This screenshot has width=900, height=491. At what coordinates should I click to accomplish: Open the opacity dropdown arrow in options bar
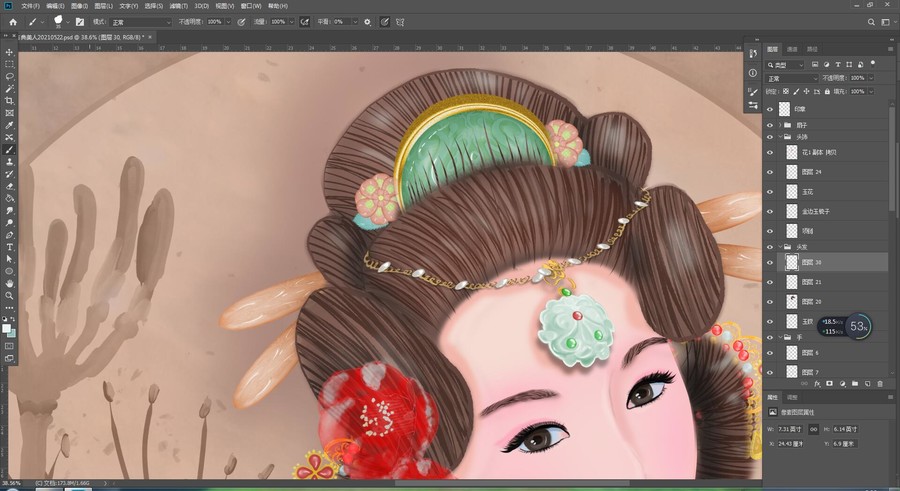point(228,22)
